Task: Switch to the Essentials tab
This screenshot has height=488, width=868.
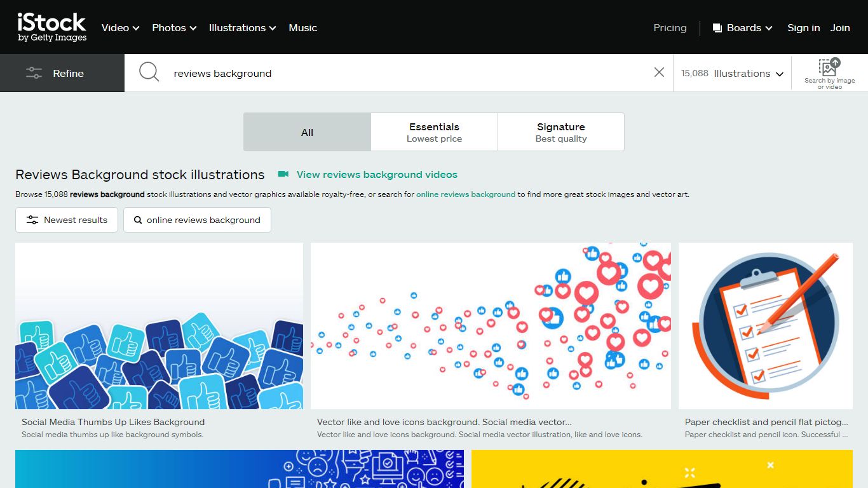Action: tap(434, 132)
